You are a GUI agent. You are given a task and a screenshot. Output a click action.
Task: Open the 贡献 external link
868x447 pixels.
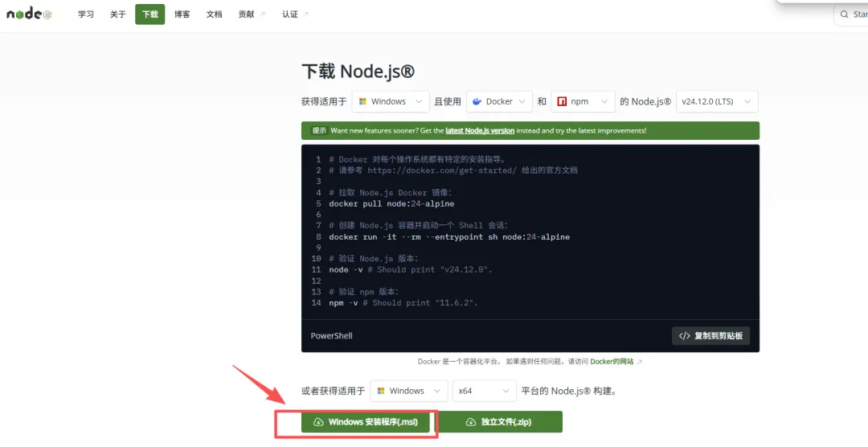(252, 14)
